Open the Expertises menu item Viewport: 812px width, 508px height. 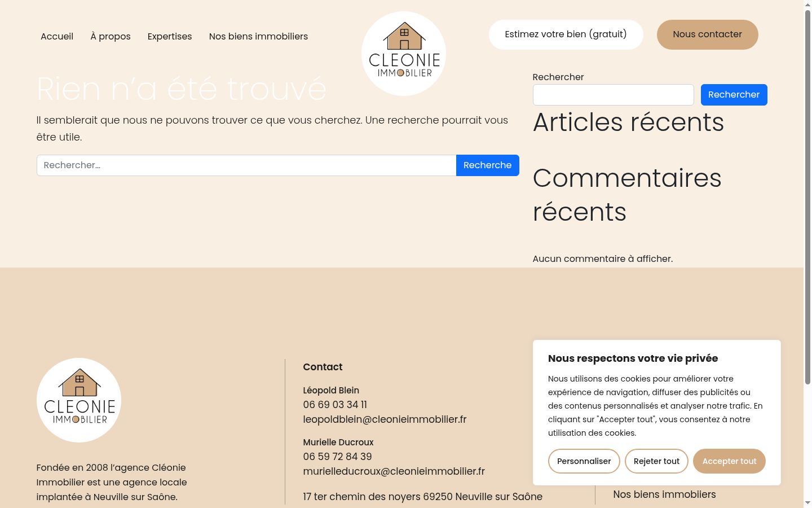click(170, 36)
